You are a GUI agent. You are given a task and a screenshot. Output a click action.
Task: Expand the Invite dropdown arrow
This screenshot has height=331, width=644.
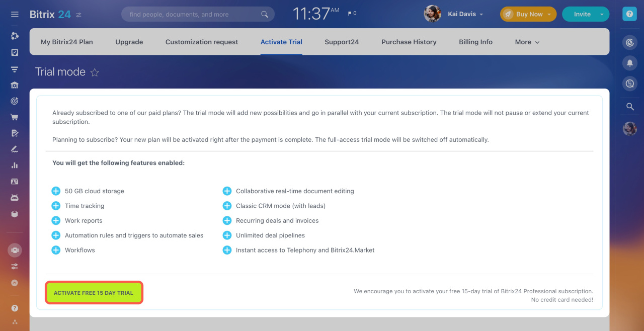click(602, 15)
